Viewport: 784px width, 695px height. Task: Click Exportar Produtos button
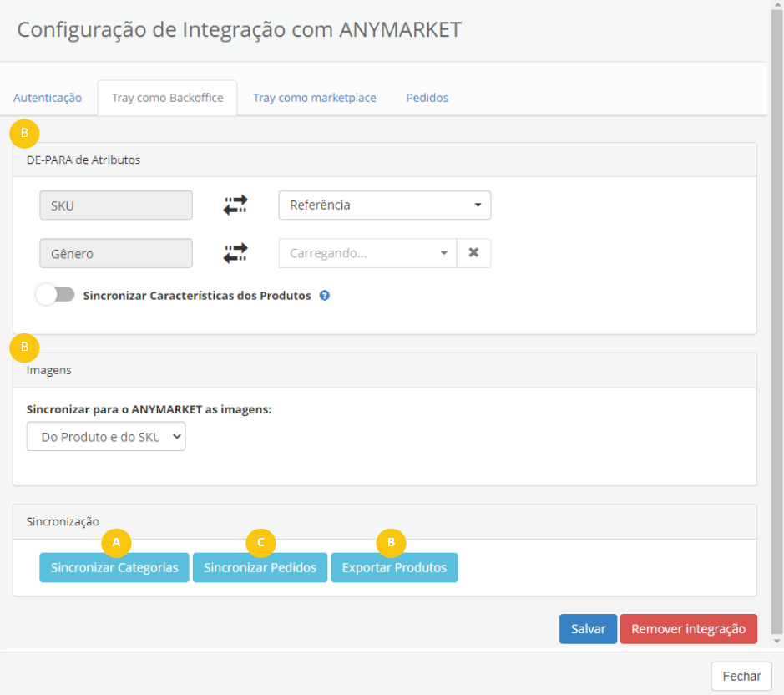click(394, 567)
